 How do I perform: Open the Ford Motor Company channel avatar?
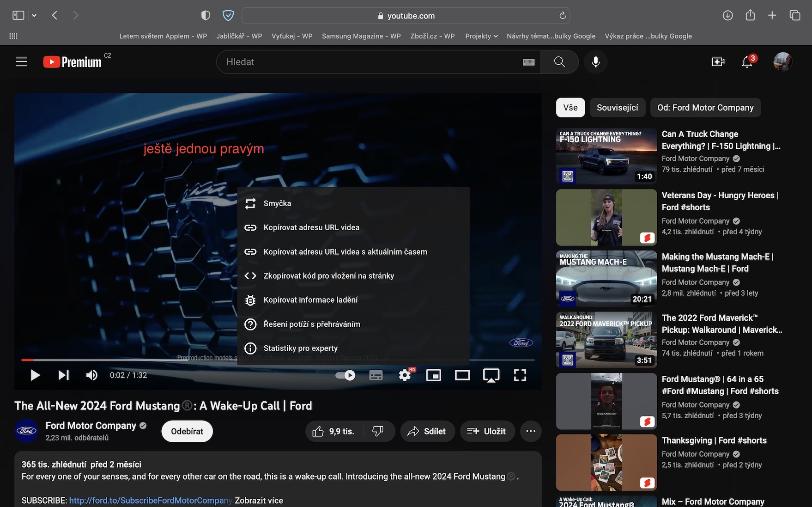[x=27, y=431]
